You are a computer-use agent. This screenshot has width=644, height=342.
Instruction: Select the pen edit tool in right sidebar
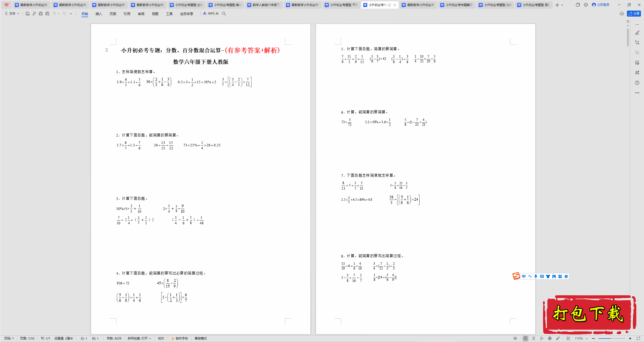point(637,33)
